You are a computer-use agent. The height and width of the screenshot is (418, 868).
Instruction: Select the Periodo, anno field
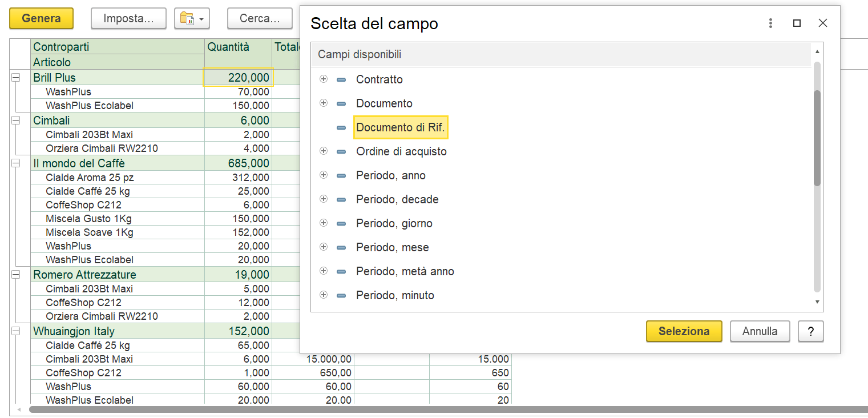click(391, 175)
